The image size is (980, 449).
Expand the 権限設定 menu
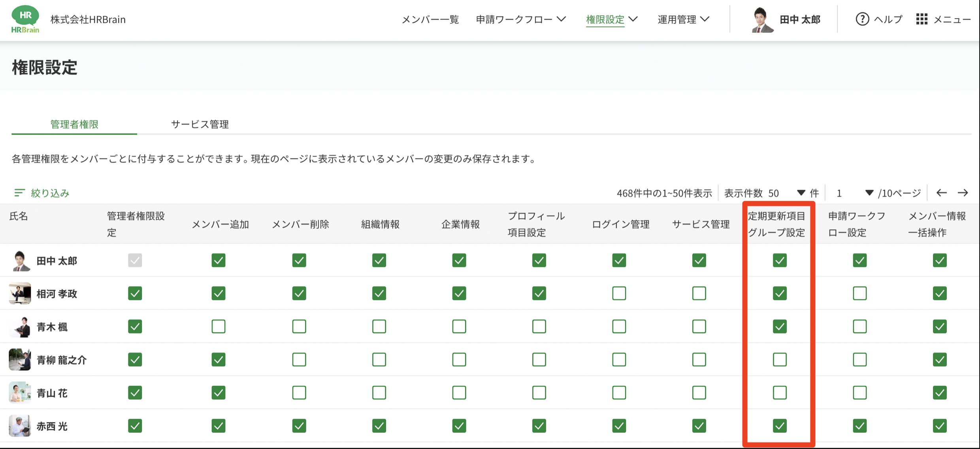[x=612, y=19]
